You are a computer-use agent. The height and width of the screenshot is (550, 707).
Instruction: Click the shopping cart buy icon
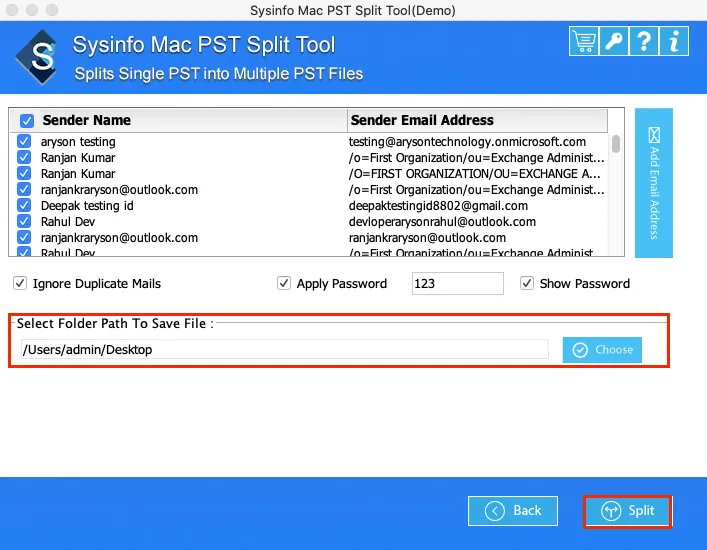(584, 41)
